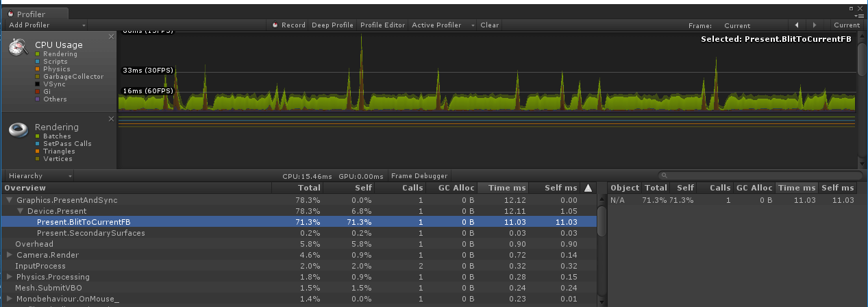This screenshot has height=307, width=868.
Task: Click the Clear button
Action: 489,25
